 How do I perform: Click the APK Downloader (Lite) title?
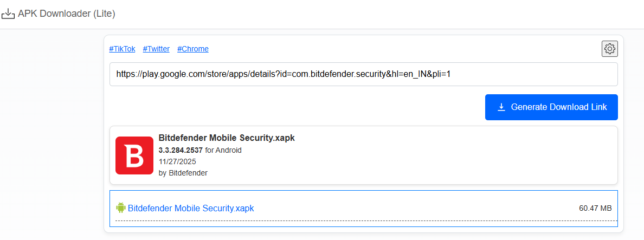coord(66,14)
